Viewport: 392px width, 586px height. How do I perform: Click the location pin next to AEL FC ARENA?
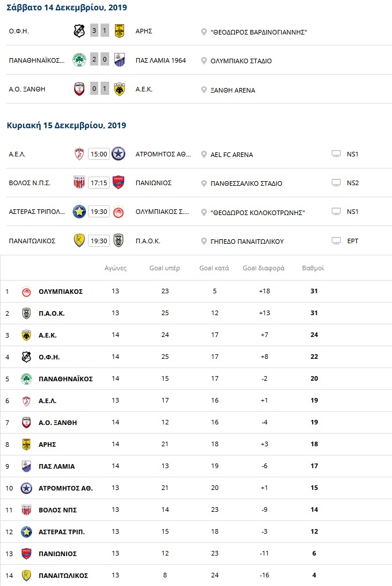click(204, 155)
